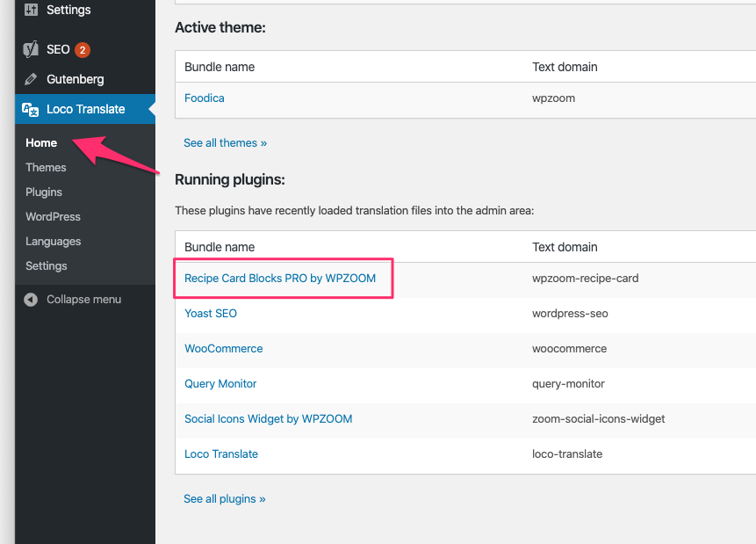Click the Collapse menu arrow icon
Screen dimensions: 756x544
pos(31,300)
